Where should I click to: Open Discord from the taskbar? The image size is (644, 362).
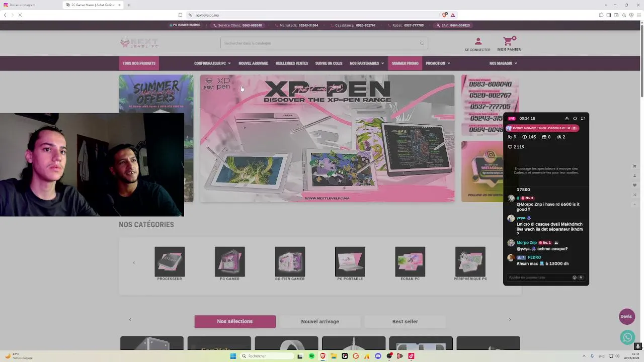(x=378, y=356)
